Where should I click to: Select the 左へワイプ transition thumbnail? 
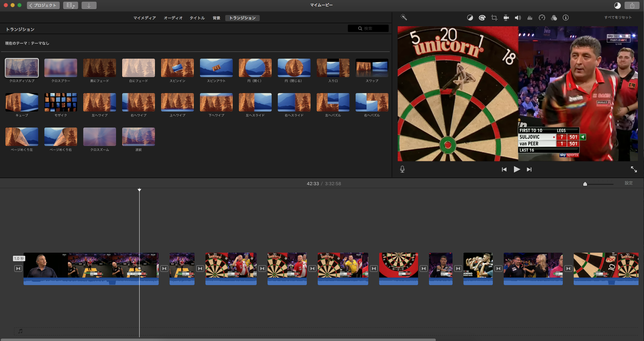click(100, 102)
